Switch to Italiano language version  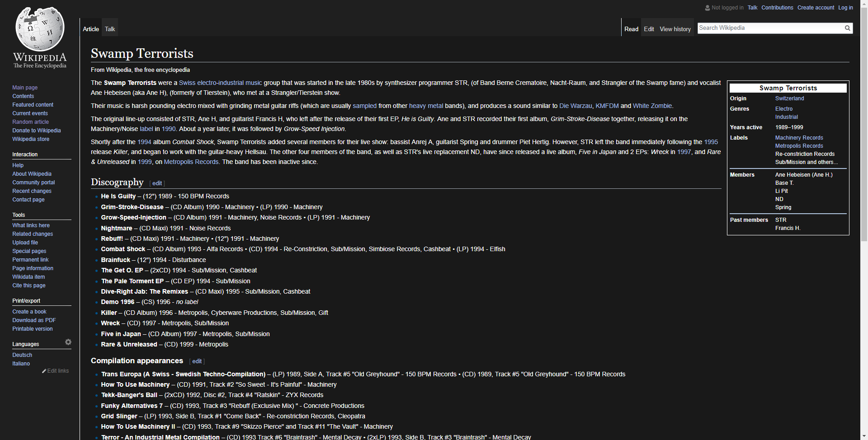(x=21, y=364)
